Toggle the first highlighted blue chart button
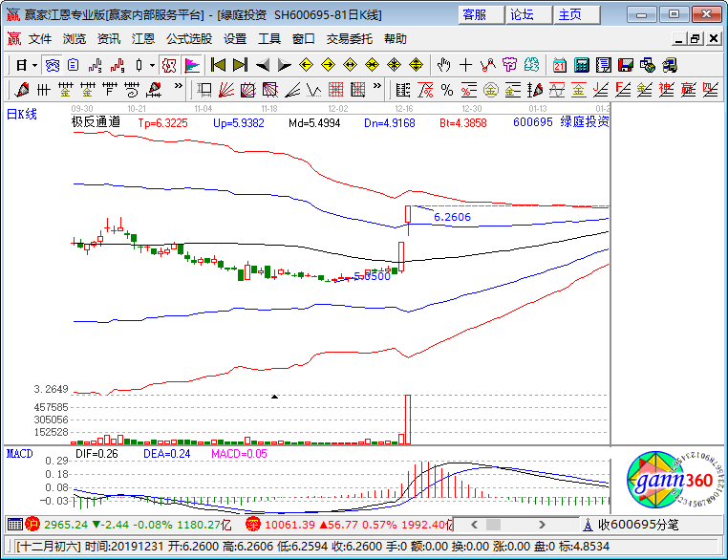The image size is (728, 560). click(53, 65)
